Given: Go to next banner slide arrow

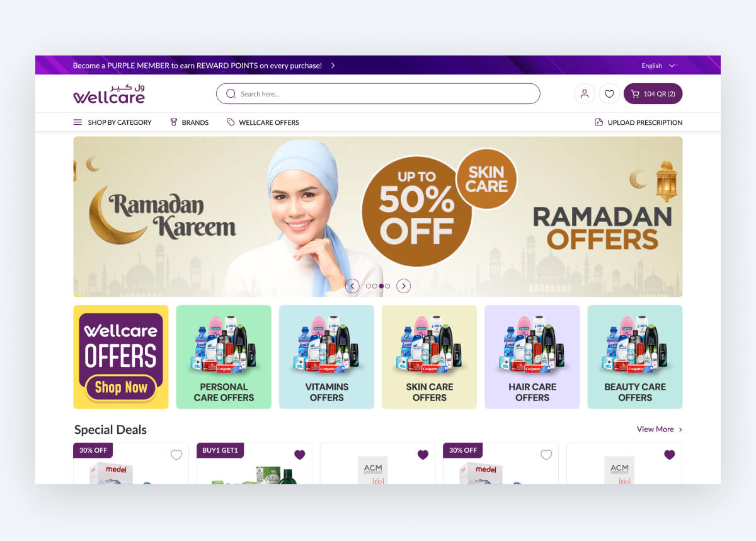Looking at the screenshot, I should [x=404, y=286].
